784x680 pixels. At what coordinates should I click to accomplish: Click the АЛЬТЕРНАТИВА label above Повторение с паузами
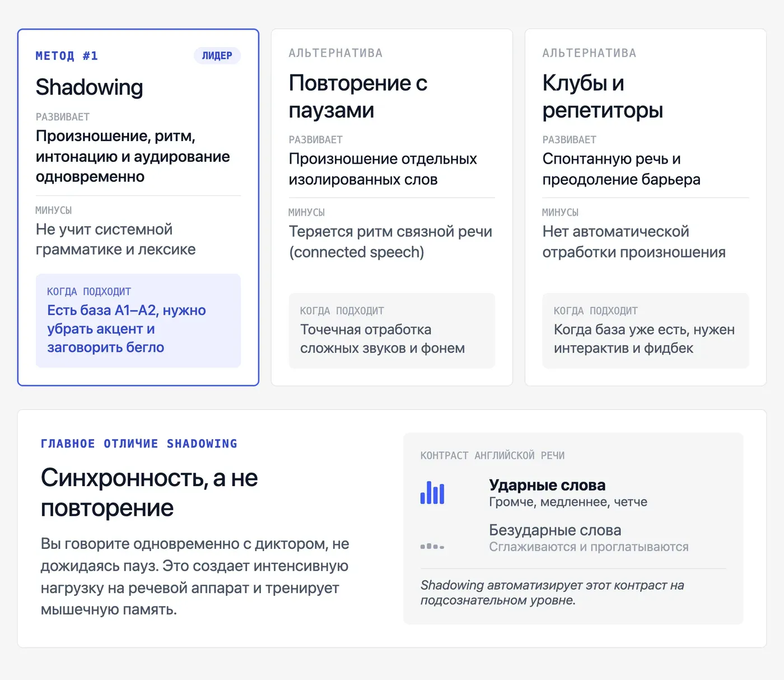click(336, 53)
